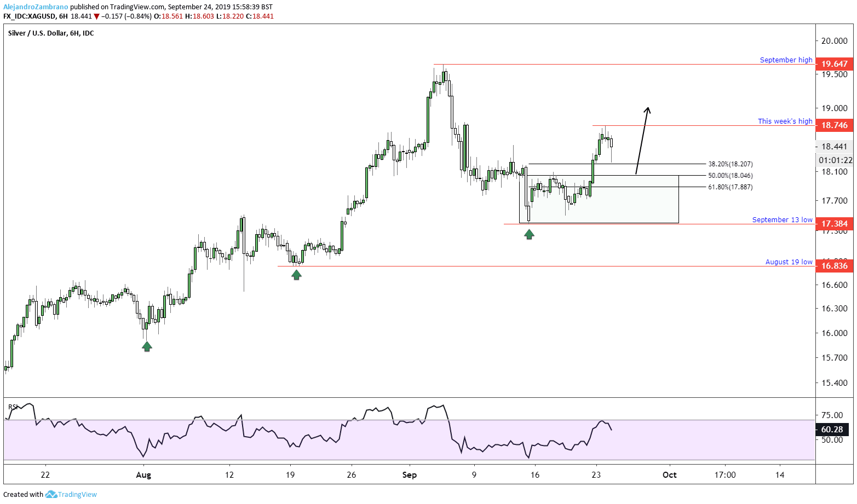Image resolution: width=857 pixels, height=504 pixels.
Task: Click the 15.400 price axis value
Action: click(834, 383)
